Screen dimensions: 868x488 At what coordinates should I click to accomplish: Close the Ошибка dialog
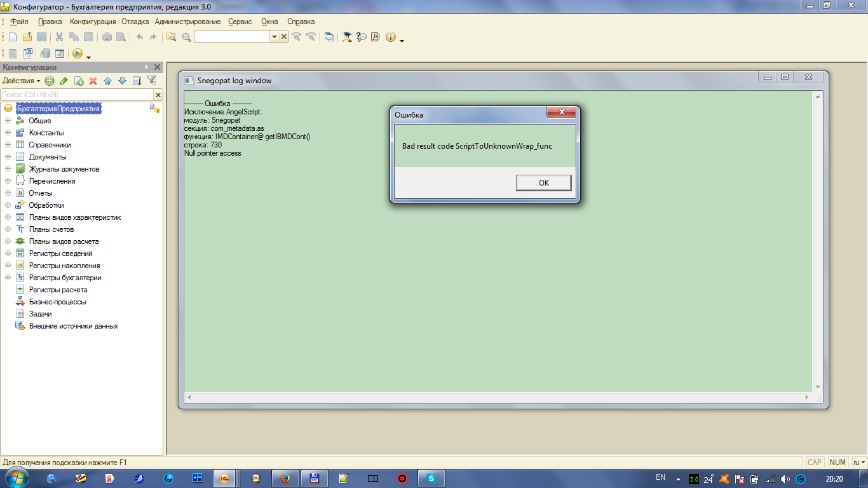pos(561,112)
